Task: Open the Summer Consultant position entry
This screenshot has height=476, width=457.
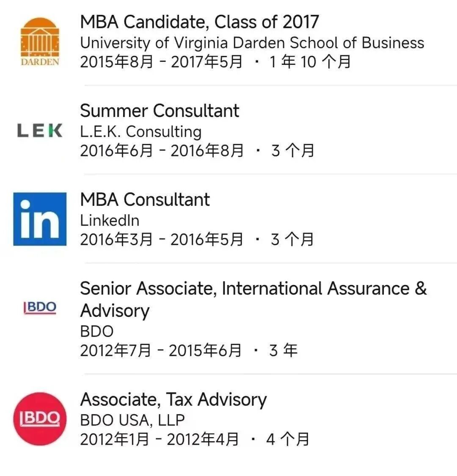Action: coord(160,111)
